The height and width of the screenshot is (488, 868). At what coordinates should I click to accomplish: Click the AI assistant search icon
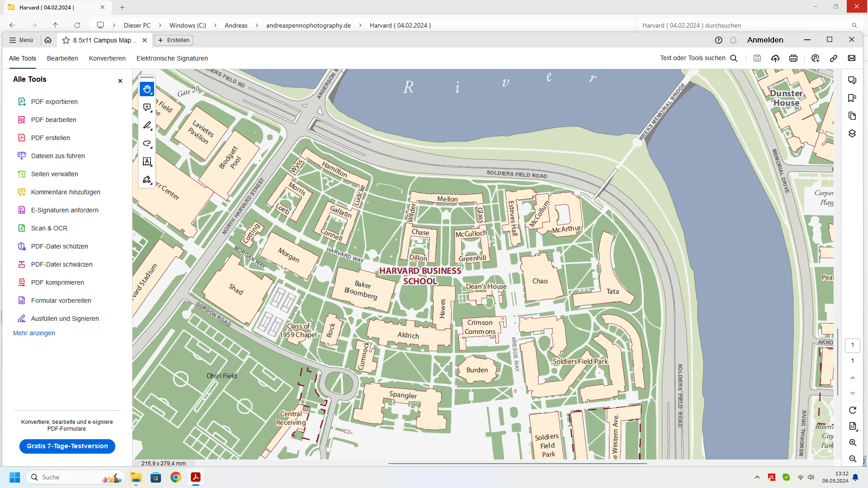pos(815,58)
